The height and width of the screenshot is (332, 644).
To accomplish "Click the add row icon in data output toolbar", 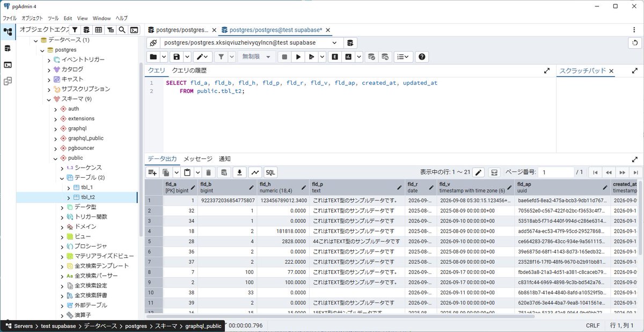I will pyautogui.click(x=152, y=172).
